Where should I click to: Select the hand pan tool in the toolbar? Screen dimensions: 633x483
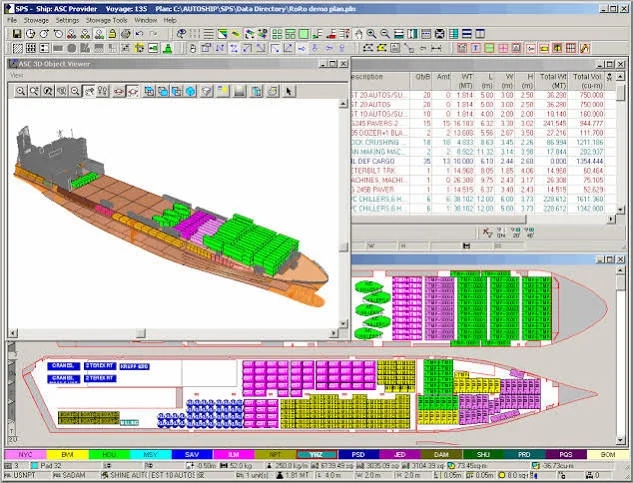(358, 34)
